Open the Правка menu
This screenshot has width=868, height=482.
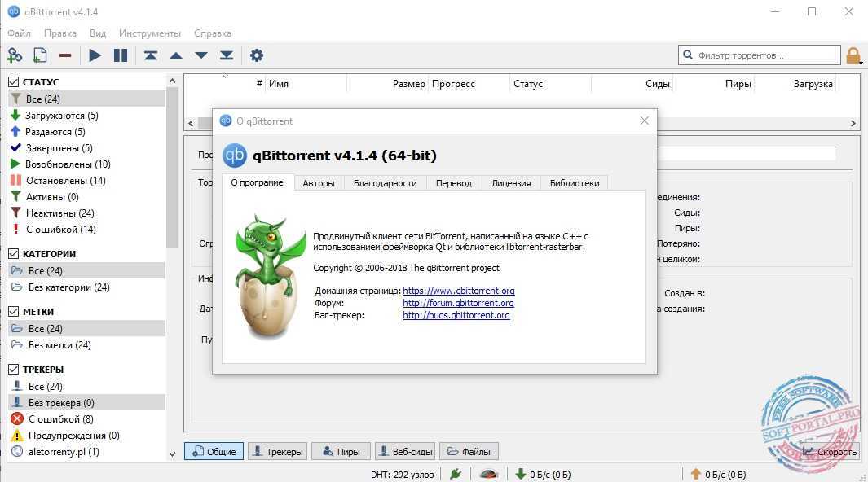tap(59, 33)
